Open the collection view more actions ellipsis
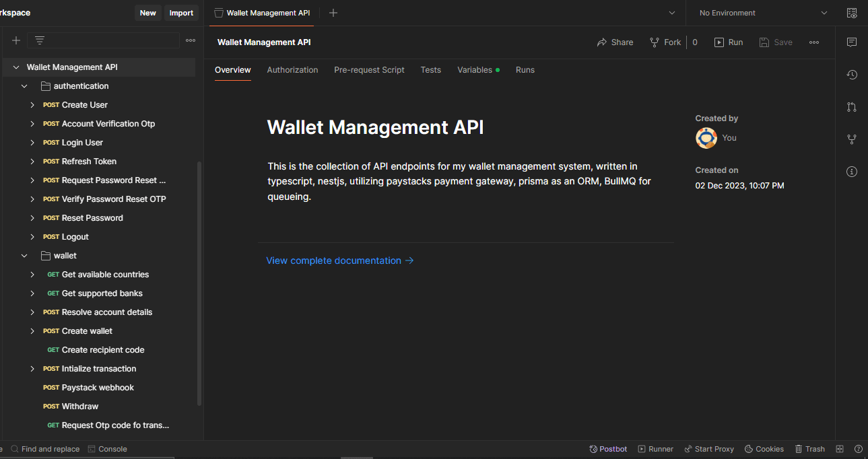 pyautogui.click(x=814, y=42)
